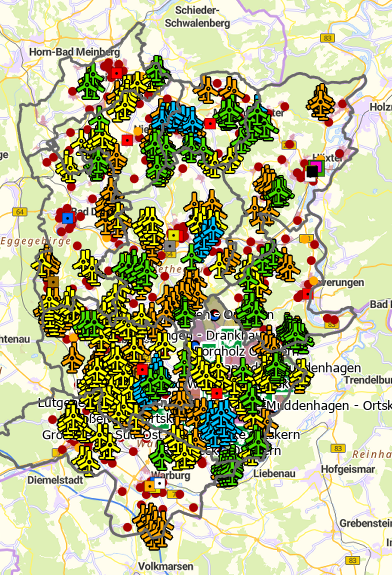Select the gray square marker below the yellow square
The height and width of the screenshot is (575, 392).
tap(170, 246)
